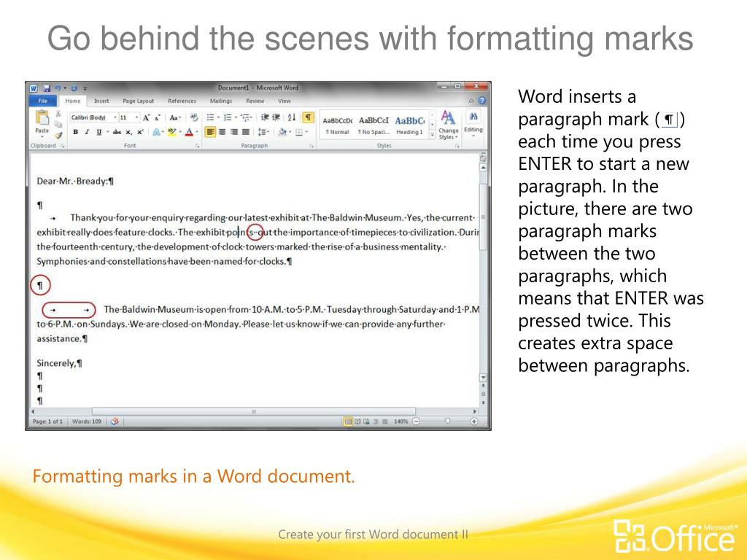Switch to the References tab

182,101
